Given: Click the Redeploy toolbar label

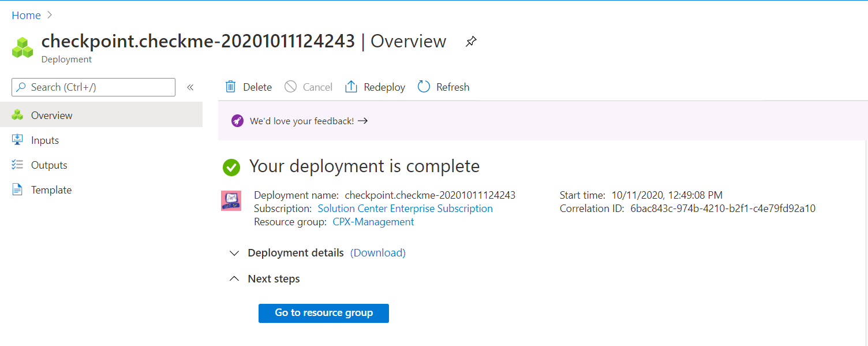Looking at the screenshot, I should tap(384, 87).
